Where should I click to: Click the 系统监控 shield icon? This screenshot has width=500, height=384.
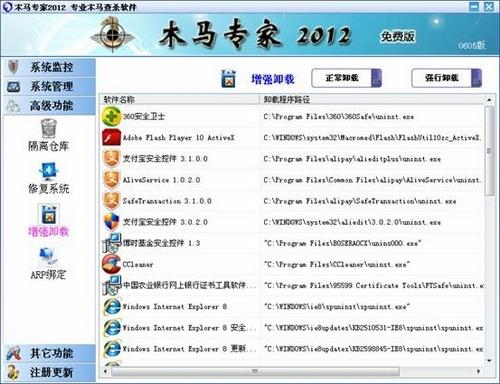(13, 67)
